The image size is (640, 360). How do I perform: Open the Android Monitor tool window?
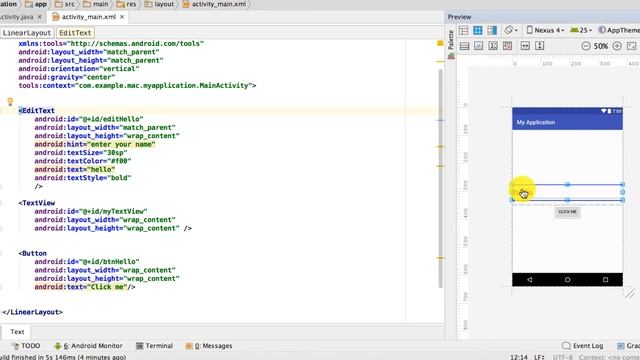point(89,346)
